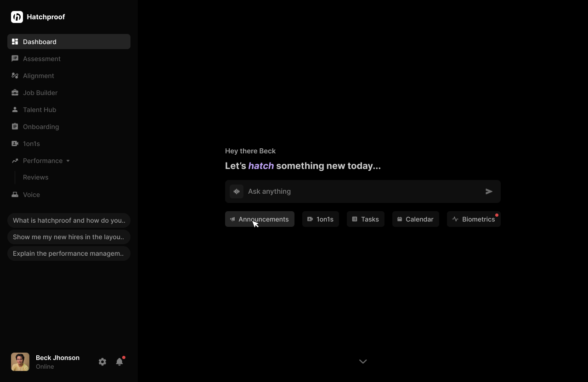Open settings with the gear icon

click(x=102, y=362)
